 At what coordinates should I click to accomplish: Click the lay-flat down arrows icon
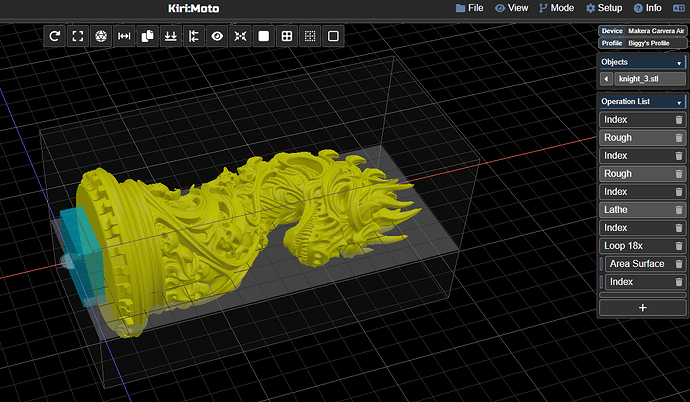171,36
